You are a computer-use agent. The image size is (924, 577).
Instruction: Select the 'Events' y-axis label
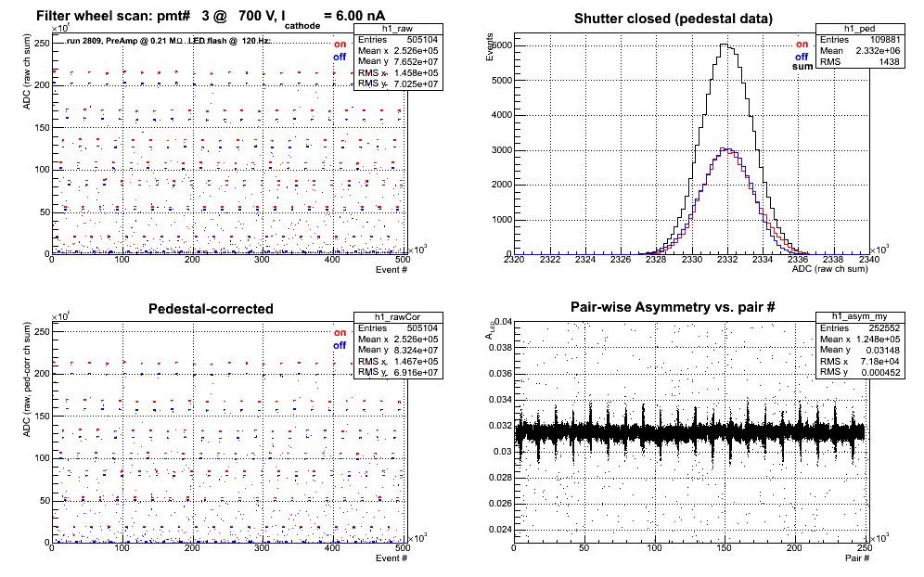[x=489, y=47]
